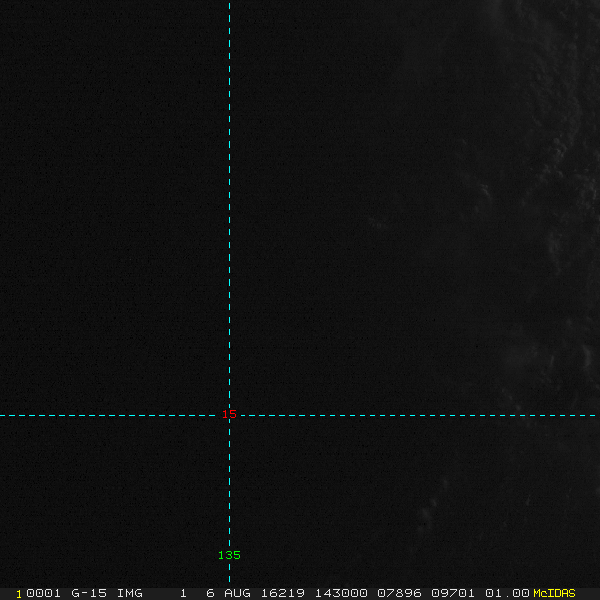
Task: Click the green 135 longitude label
Action: (229, 555)
